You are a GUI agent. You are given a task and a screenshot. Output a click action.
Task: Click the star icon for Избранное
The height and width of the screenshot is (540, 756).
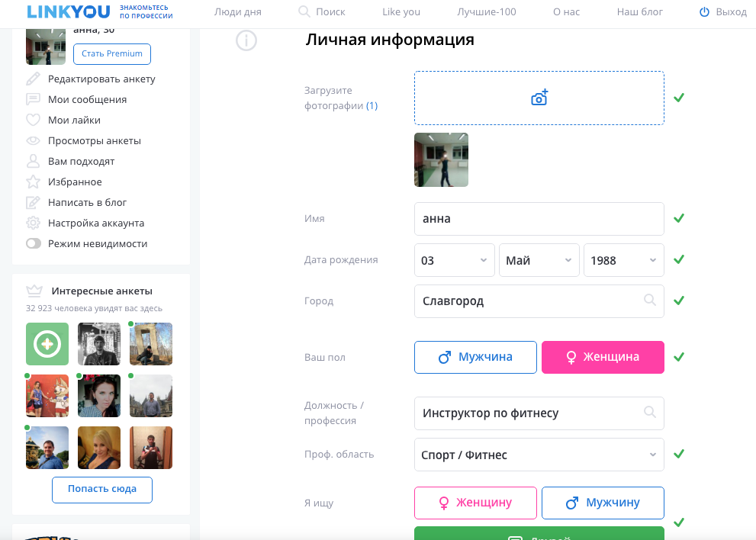(x=33, y=182)
